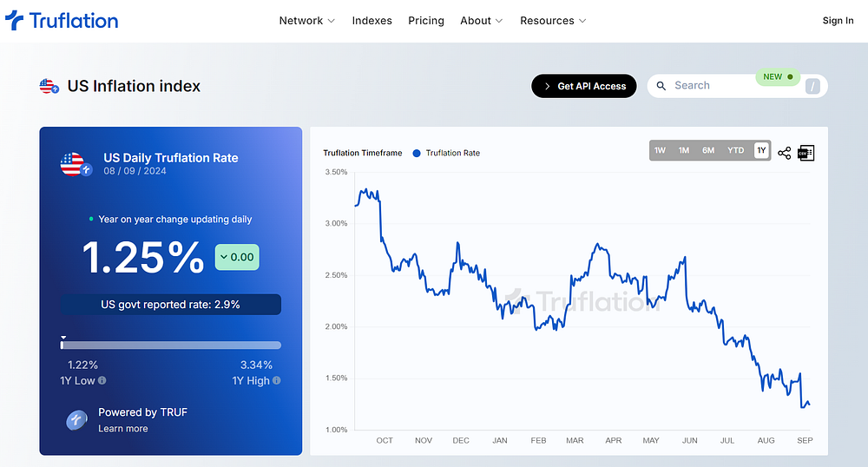Click the TRUF token icon

[x=77, y=420]
